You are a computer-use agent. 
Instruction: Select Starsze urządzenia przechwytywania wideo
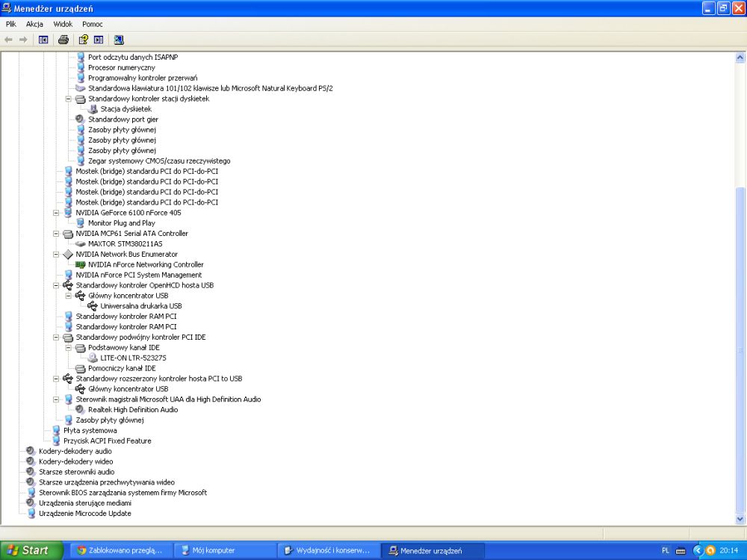[x=107, y=482]
